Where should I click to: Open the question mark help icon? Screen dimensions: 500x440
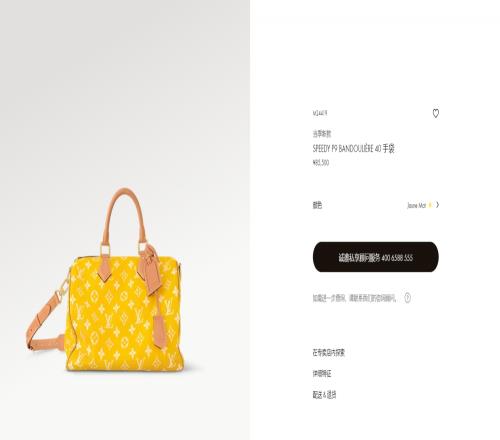click(x=407, y=298)
